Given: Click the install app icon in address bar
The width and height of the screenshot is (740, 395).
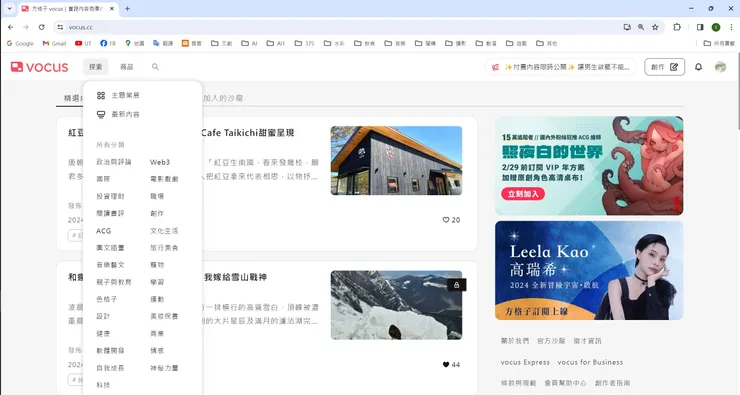Looking at the screenshot, I should pyautogui.click(x=627, y=27).
